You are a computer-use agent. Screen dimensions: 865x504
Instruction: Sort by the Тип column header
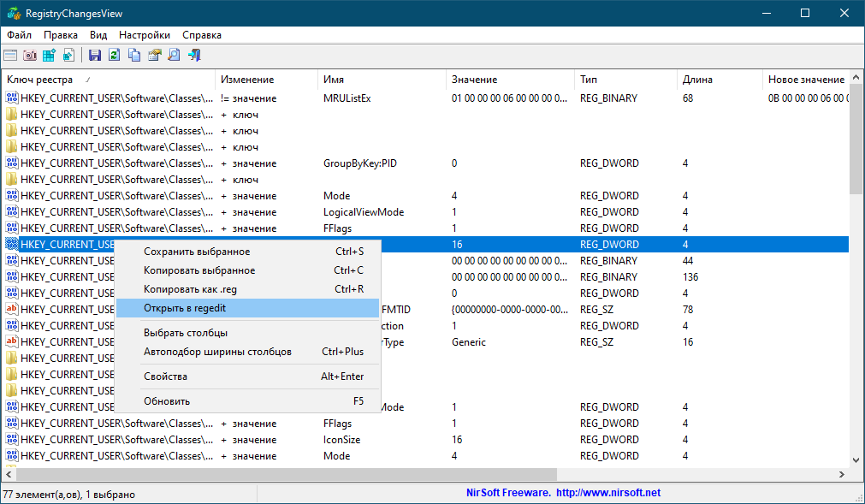point(589,80)
